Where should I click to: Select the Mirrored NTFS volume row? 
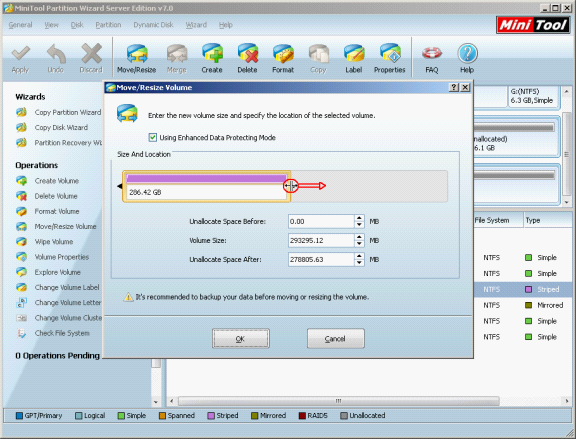(x=523, y=305)
